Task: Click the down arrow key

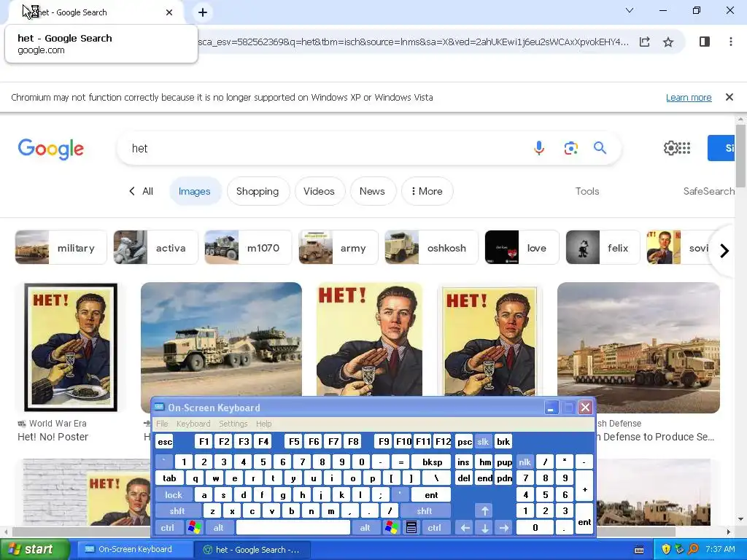Action: [484, 528]
